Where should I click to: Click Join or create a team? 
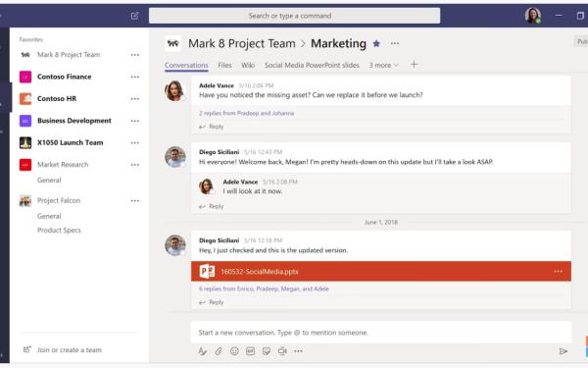pos(70,350)
